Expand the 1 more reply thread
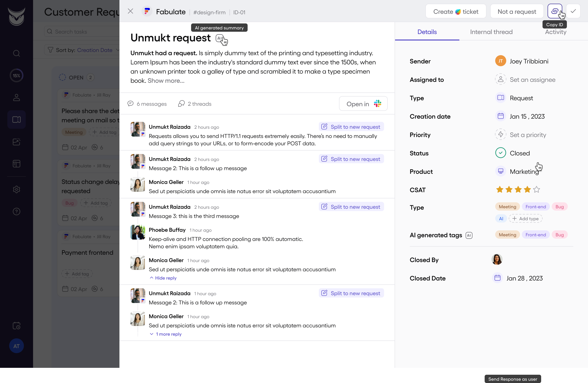Image resolution: width=588 pixels, height=383 pixels. tap(166, 334)
